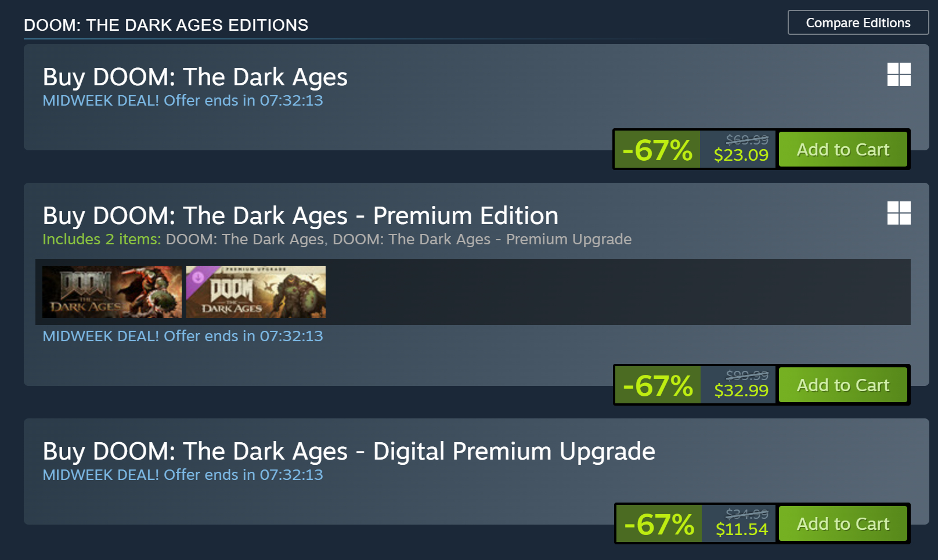Click the -67% badge on the Digital Premium Upgrade
Image resolution: width=938 pixels, height=560 pixels.
tap(659, 524)
